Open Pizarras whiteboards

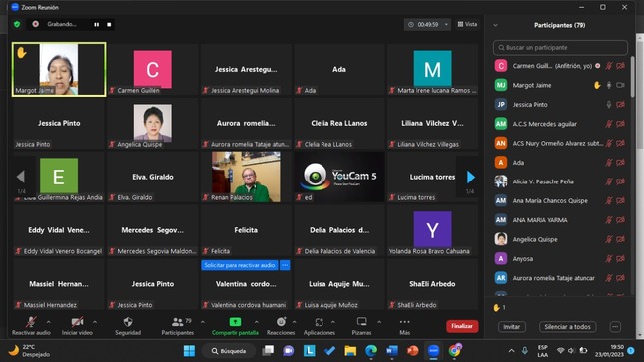(x=361, y=326)
